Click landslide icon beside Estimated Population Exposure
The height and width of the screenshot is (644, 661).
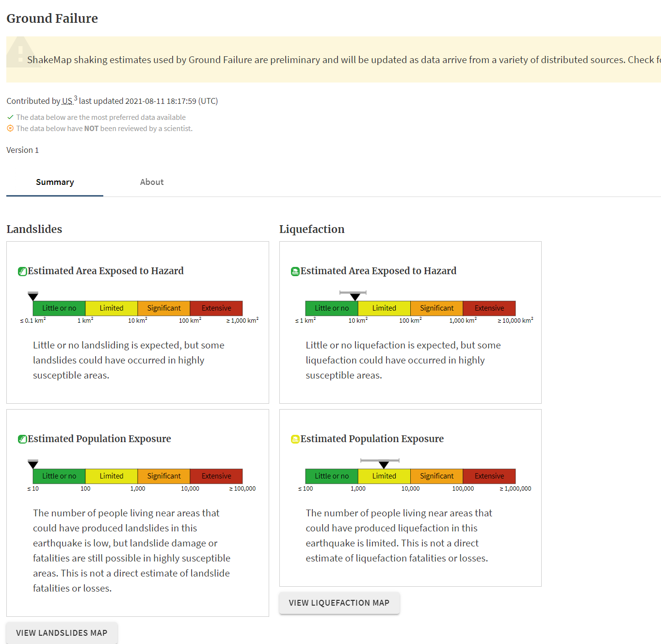tap(22, 439)
